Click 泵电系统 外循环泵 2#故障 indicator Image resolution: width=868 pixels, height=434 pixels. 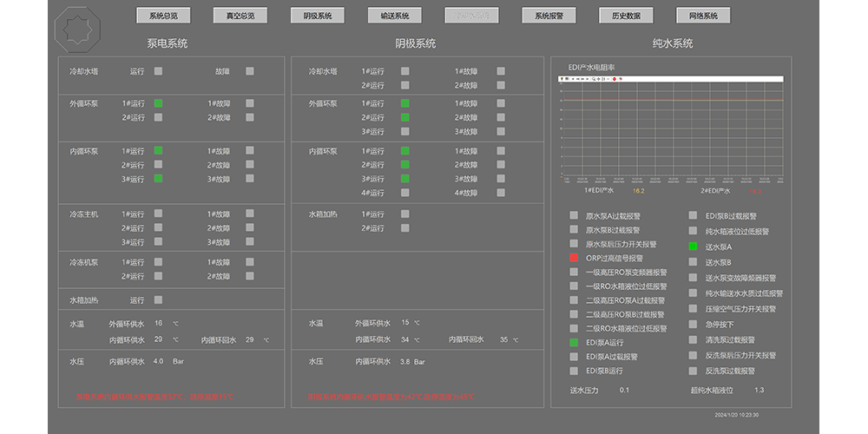point(250,117)
